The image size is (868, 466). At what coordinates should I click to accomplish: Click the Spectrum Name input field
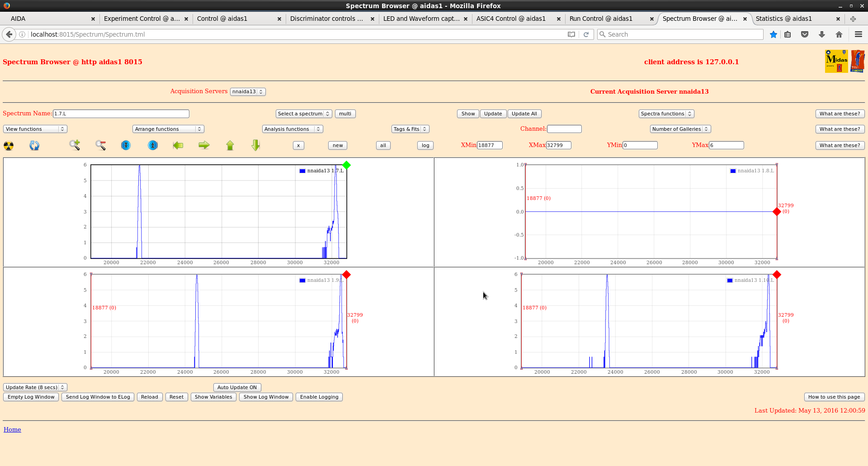point(121,114)
